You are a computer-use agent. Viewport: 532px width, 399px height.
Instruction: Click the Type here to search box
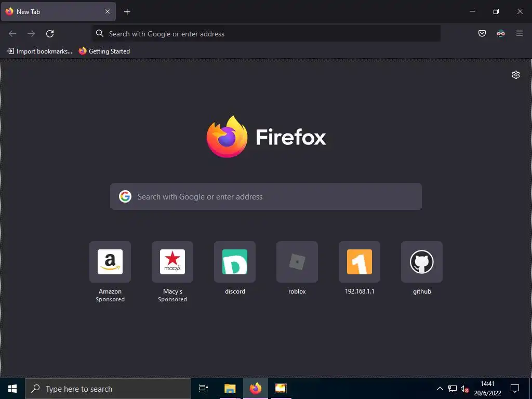(x=108, y=389)
